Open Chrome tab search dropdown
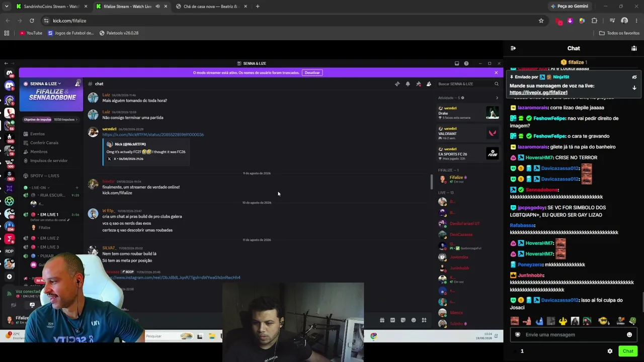The height and width of the screenshot is (362, 644). [x=7, y=7]
